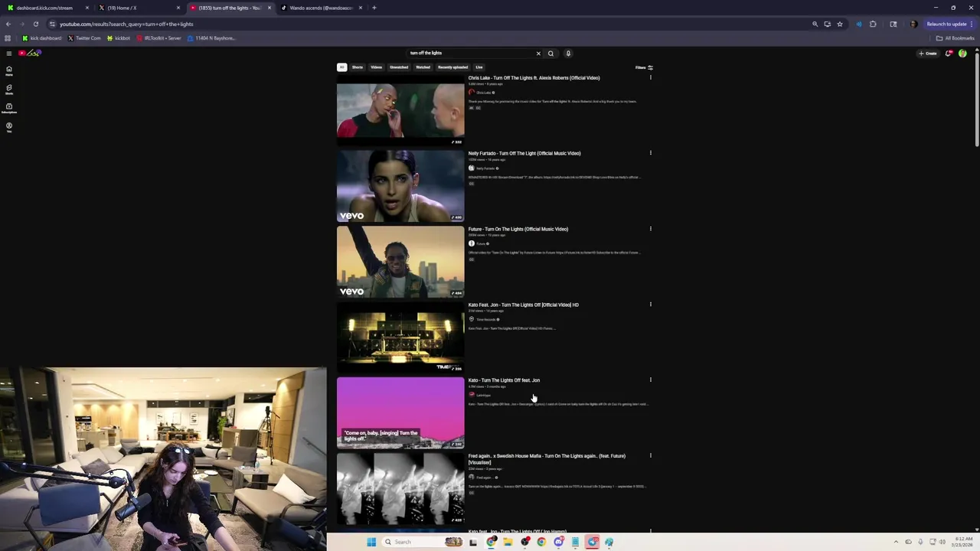Switch to the Wando ascends TikTok tab
The image size is (980, 551).
pos(321,8)
